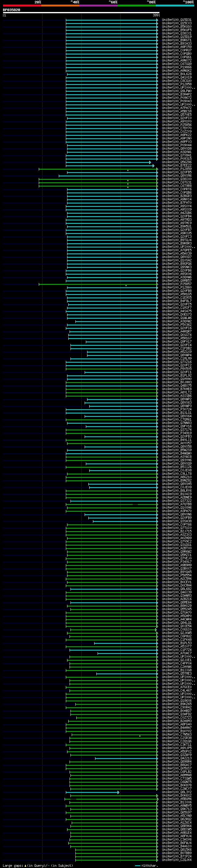Select the UniRef100_A4S475 label
Image resolution: width=197 pixels, height=868 pixels.
(x=177, y=311)
